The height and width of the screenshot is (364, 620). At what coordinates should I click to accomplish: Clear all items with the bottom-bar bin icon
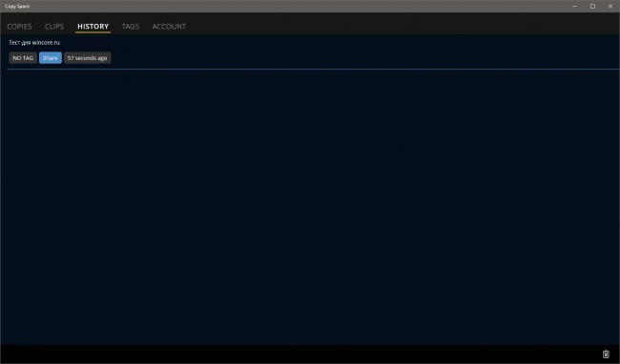click(606, 354)
